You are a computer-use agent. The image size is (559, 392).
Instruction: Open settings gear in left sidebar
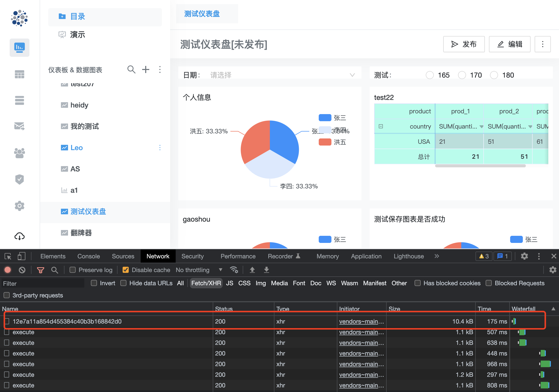point(19,206)
